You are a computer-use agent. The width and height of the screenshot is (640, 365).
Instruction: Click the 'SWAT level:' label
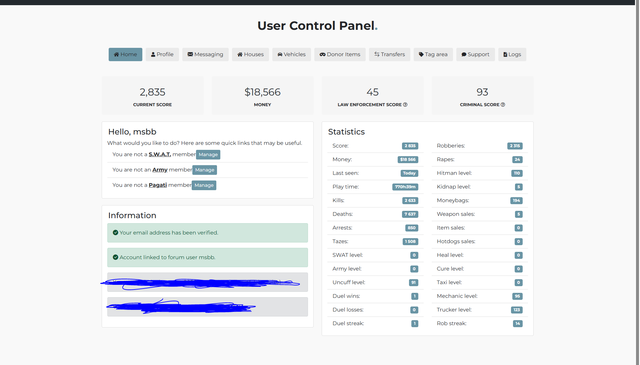tap(347, 255)
